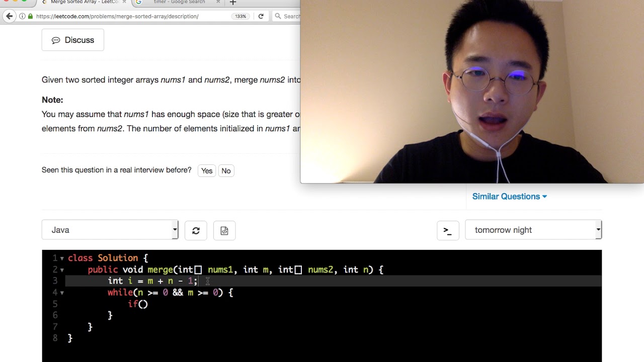Click the green padlock security icon
The image size is (644, 362).
point(30,16)
